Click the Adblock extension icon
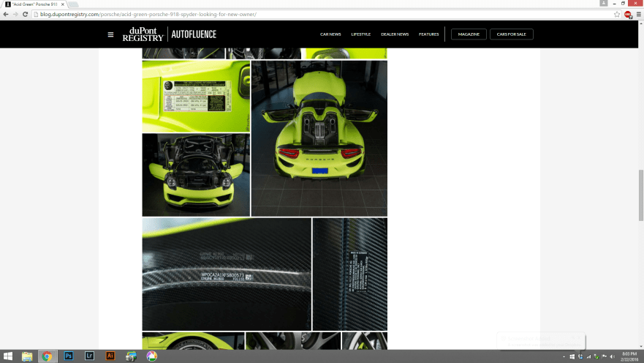This screenshot has height=363, width=644. [x=628, y=14]
